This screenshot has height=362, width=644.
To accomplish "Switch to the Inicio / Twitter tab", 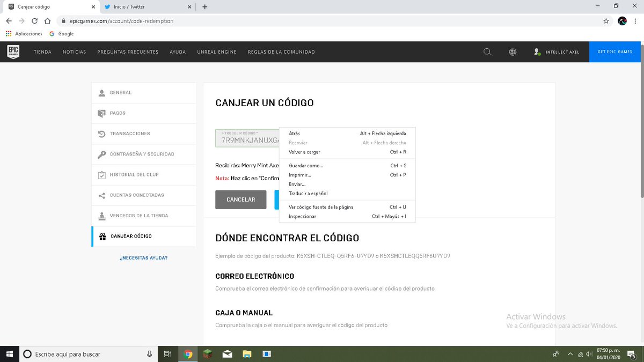I will [x=147, y=7].
